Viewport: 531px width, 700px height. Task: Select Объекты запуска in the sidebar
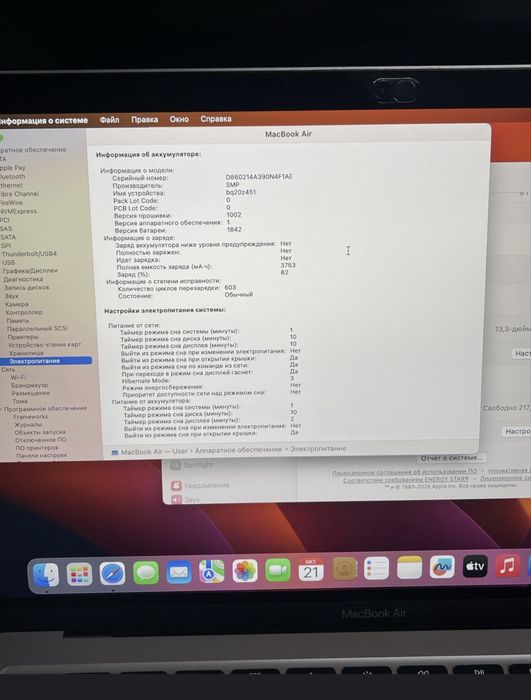(x=40, y=432)
